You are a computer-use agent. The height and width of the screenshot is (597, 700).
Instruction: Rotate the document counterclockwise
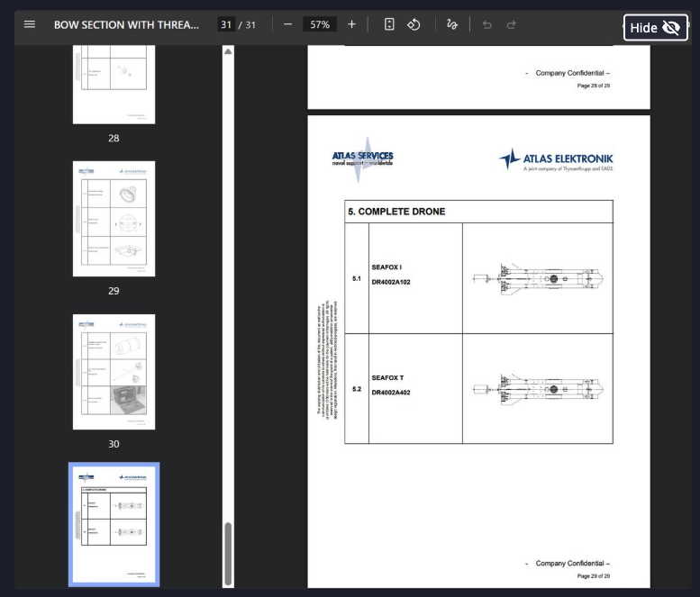pos(414,24)
